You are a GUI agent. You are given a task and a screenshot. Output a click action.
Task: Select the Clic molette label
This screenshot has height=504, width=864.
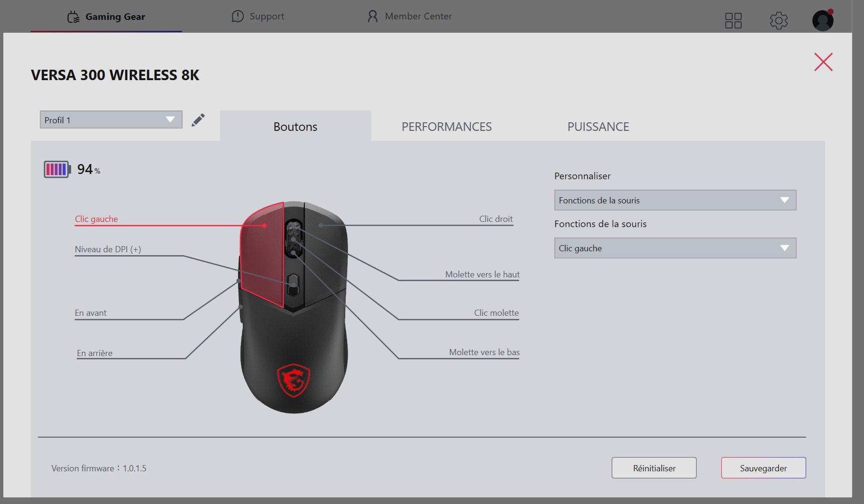click(x=496, y=313)
